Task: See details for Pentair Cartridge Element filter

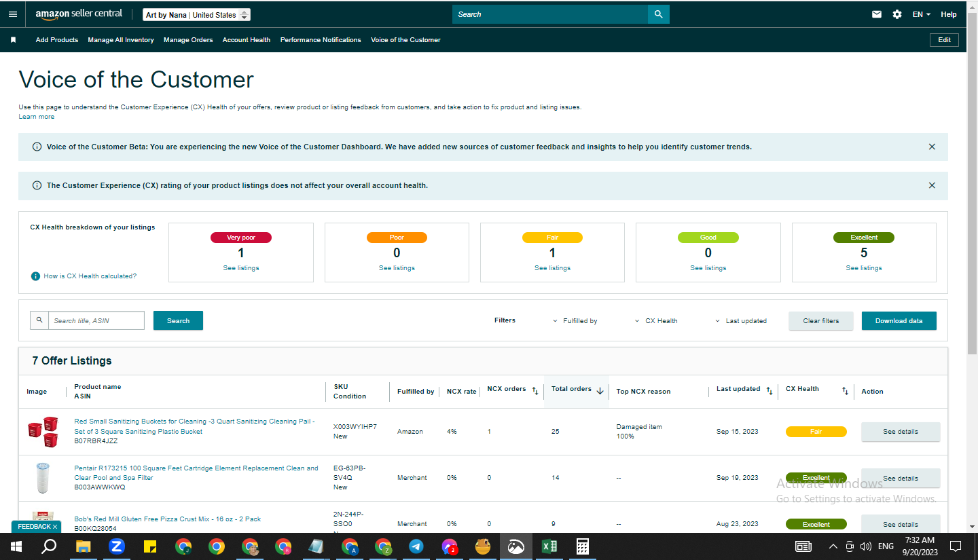Action: (901, 478)
